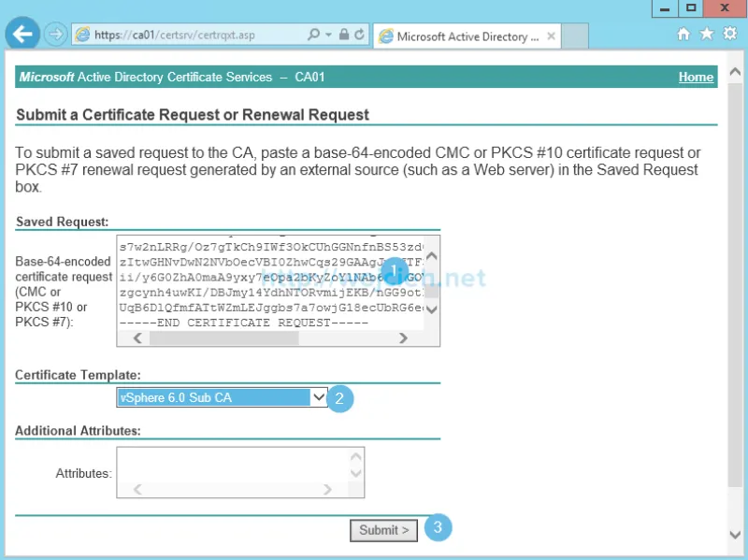Click the Home link on the certificate page

pos(696,77)
